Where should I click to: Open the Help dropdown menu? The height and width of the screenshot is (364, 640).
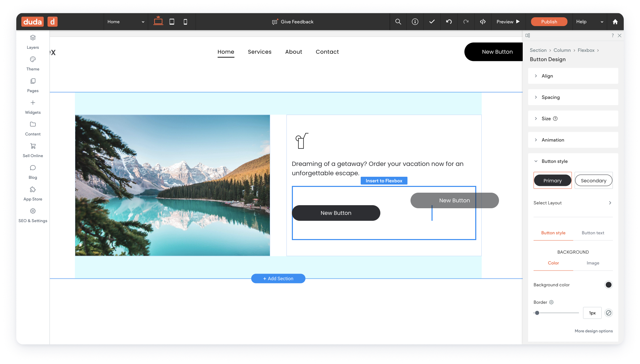point(589,22)
